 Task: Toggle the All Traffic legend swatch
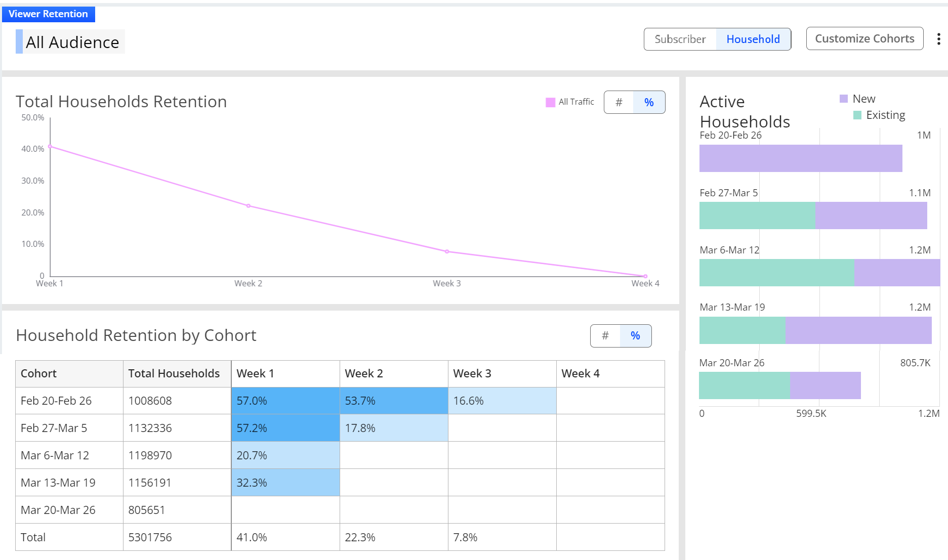[551, 102]
